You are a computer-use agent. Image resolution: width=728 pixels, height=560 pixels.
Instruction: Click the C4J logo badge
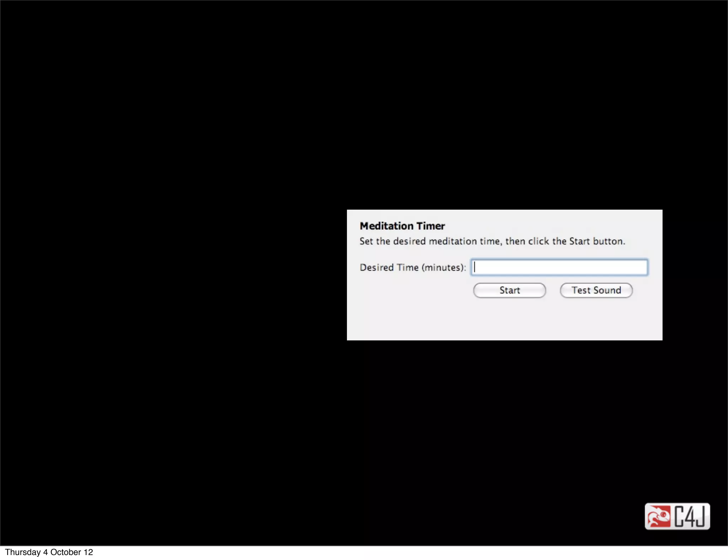tap(677, 516)
